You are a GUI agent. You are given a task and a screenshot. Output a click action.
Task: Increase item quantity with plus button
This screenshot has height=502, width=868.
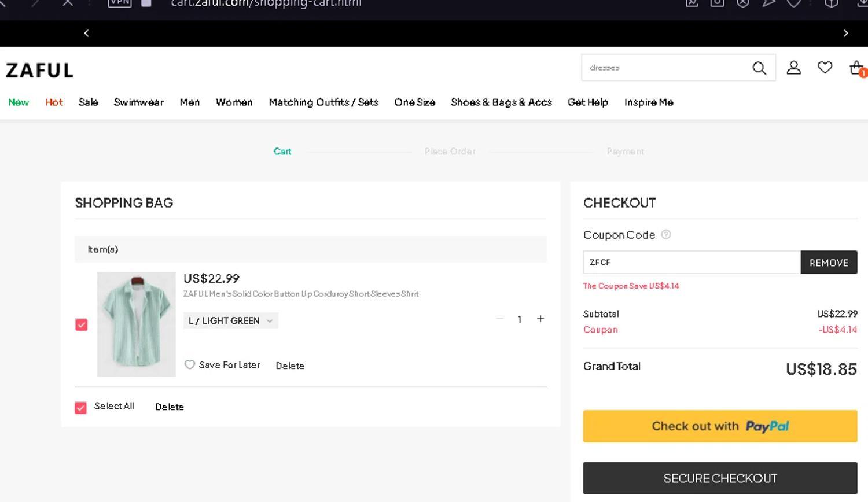pos(540,319)
